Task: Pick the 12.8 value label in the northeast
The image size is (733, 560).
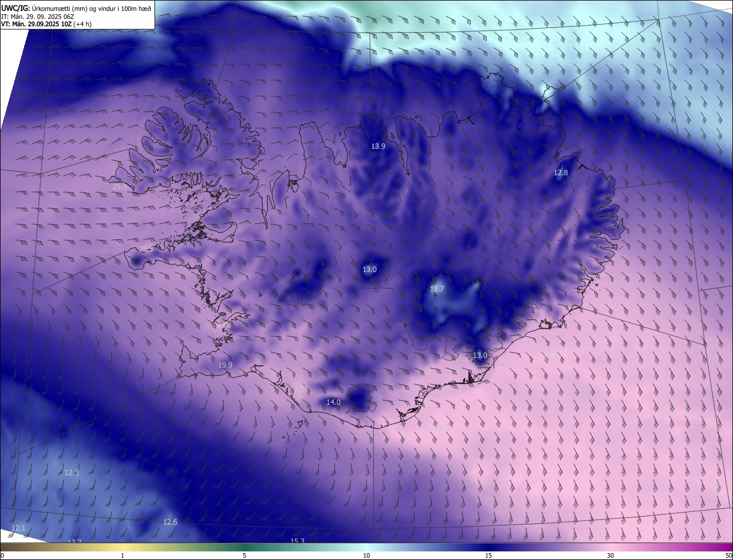Action: point(561,172)
